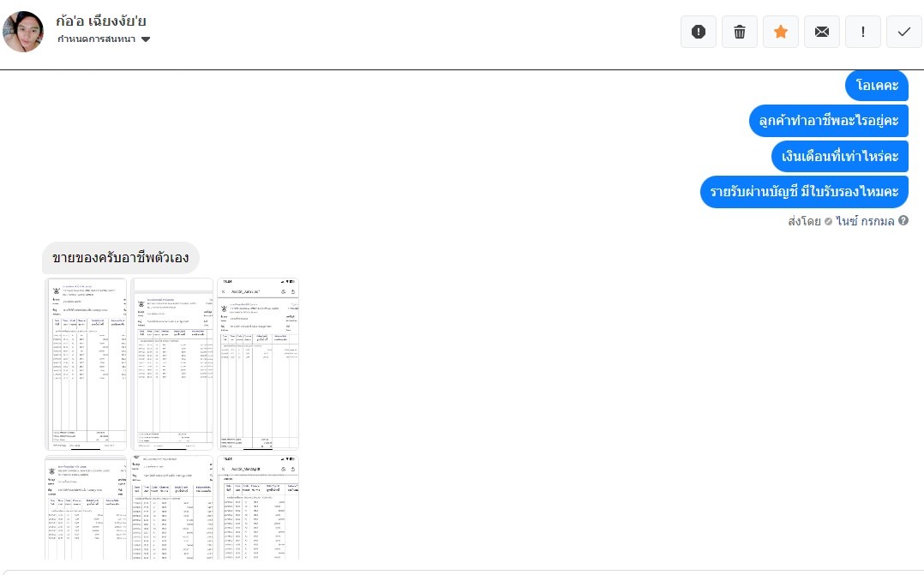Toggle the orange star on this conversation
Image resolution: width=924 pixels, height=575 pixels.
pos(781,32)
